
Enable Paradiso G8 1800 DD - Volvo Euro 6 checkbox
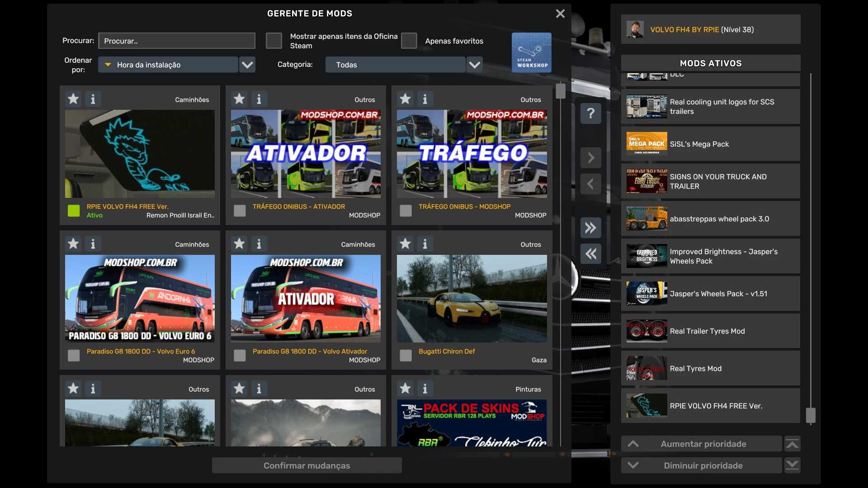pos(74,356)
